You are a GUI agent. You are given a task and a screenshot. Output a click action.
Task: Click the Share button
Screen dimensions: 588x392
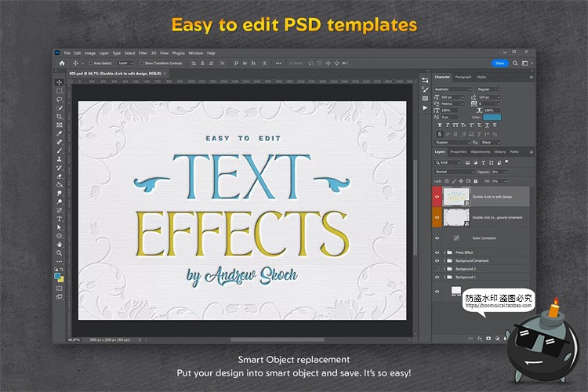499,63
